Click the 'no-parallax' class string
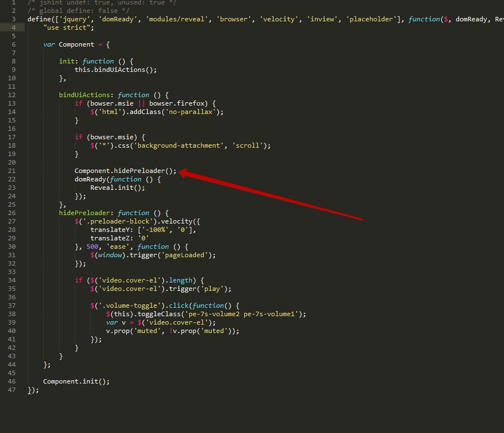 [x=195, y=112]
